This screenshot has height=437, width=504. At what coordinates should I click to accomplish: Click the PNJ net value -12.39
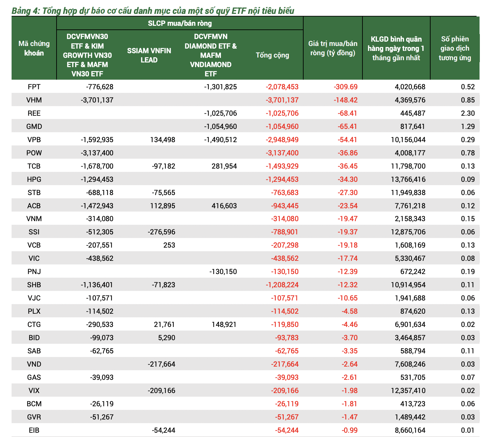pos(347,272)
